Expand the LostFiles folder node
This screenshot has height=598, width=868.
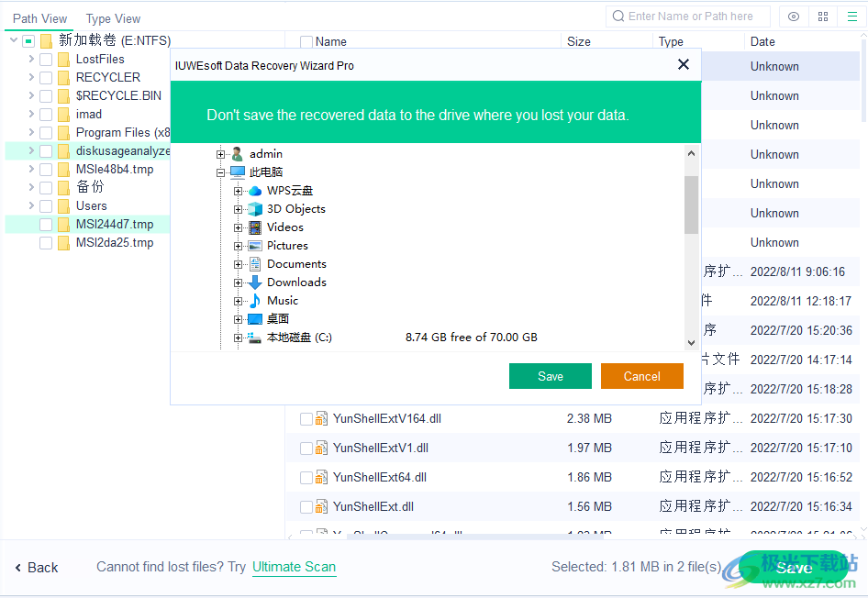[31, 59]
